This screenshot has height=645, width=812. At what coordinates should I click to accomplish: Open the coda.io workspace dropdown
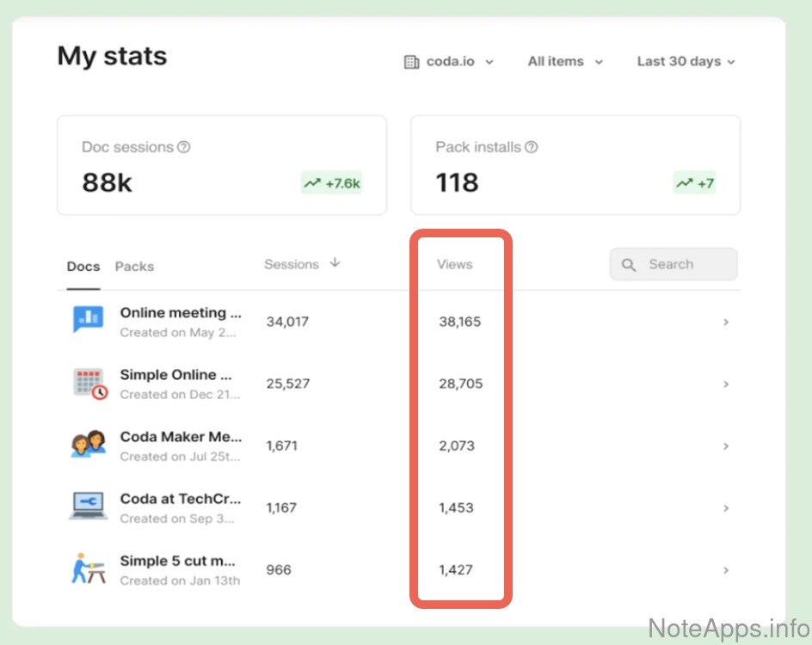449,62
